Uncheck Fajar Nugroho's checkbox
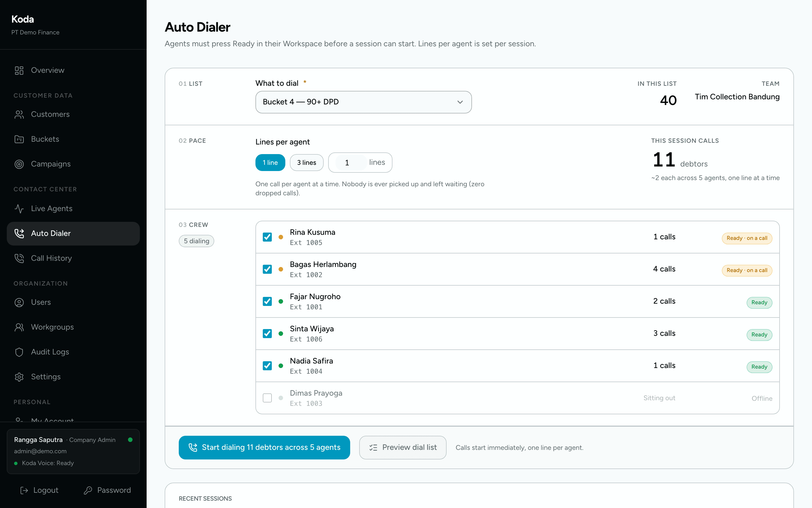Image resolution: width=812 pixels, height=508 pixels. pos(267,302)
